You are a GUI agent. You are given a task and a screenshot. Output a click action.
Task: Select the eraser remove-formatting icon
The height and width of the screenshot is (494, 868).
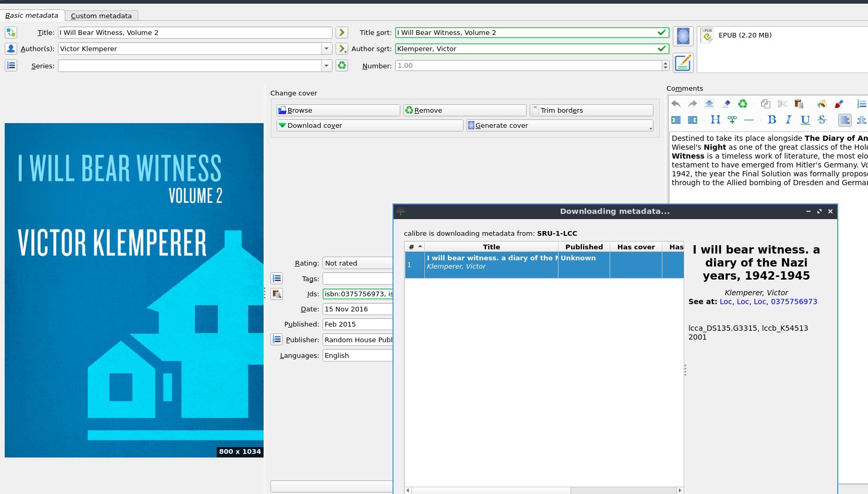pyautogui.click(x=726, y=104)
